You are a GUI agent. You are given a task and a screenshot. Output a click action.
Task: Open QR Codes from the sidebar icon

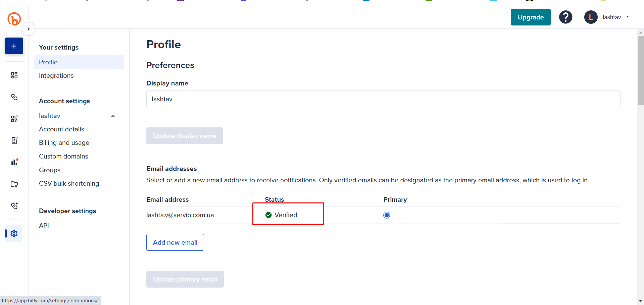(x=14, y=119)
